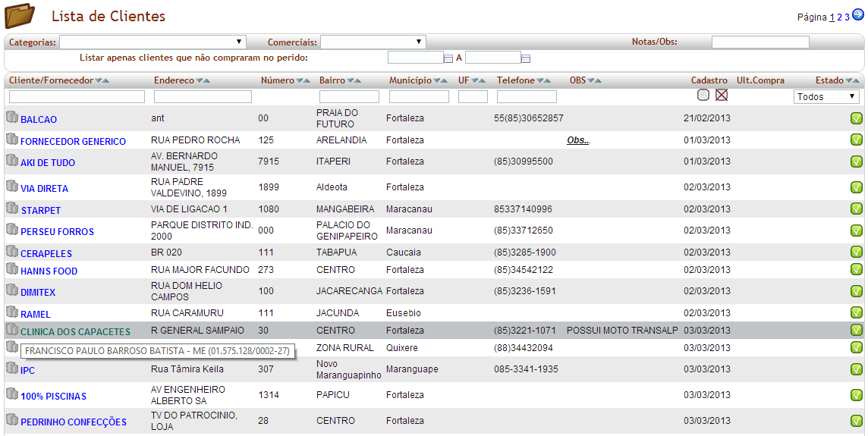This screenshot has width=868, height=436.
Task: Toggle the green status check for BALCAO
Action: tap(857, 118)
